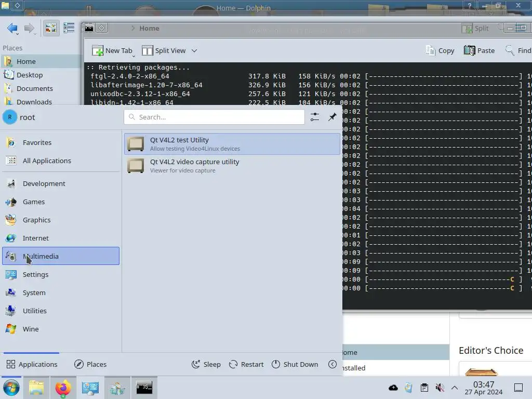
Task: Open file manager from taskbar
Action: coord(36,388)
